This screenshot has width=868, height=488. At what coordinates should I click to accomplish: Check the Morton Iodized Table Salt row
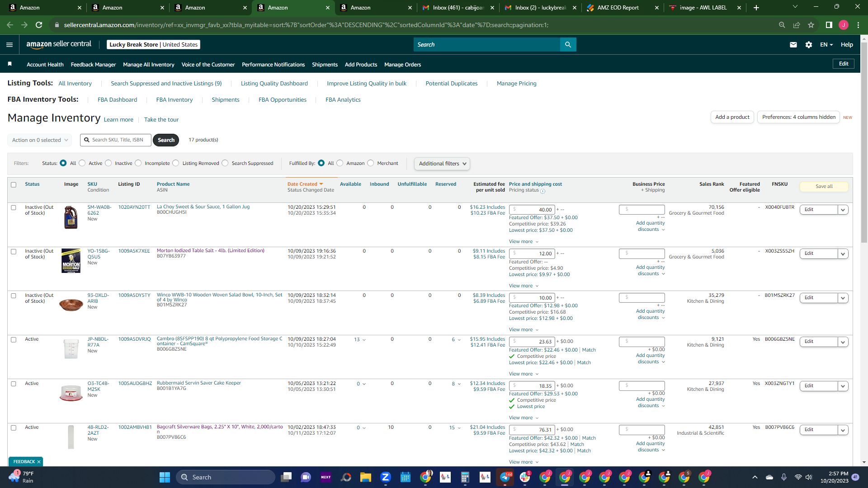[x=14, y=252]
